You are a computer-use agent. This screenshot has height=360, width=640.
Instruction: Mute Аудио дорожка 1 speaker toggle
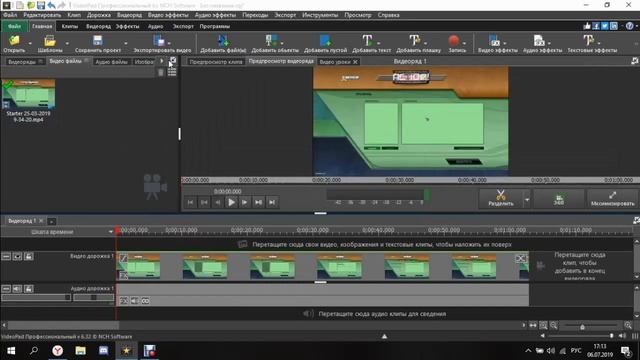pos(17,289)
